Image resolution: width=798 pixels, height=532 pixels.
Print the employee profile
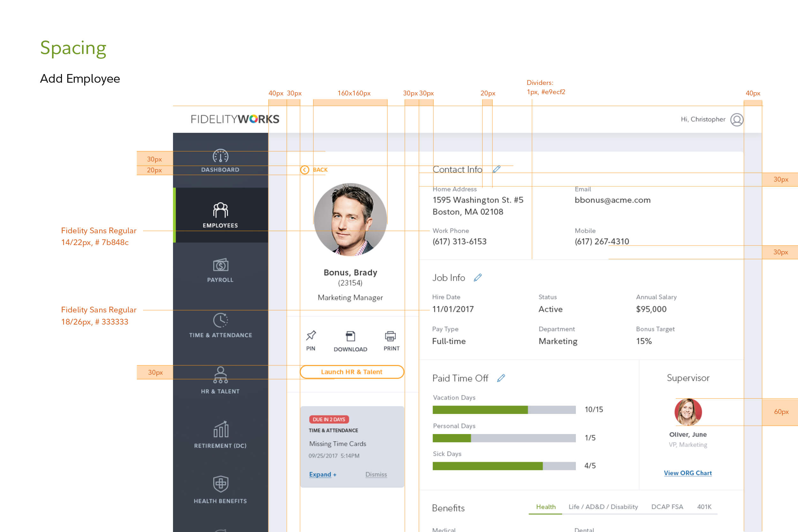390,336
